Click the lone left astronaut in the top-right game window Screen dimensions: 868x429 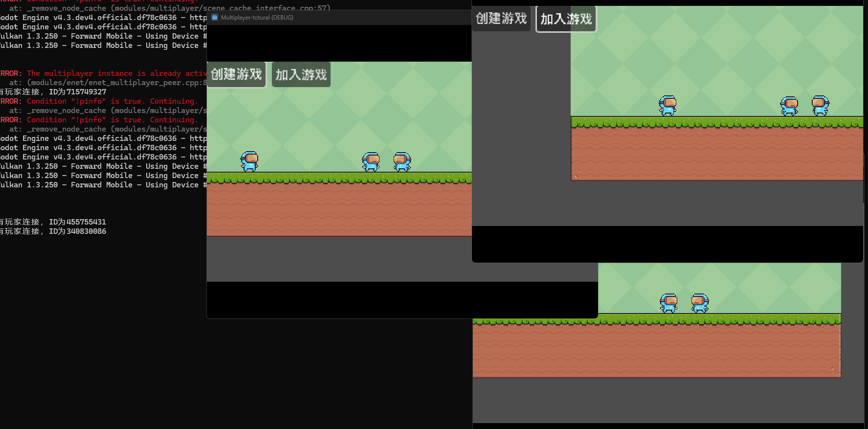tap(668, 105)
